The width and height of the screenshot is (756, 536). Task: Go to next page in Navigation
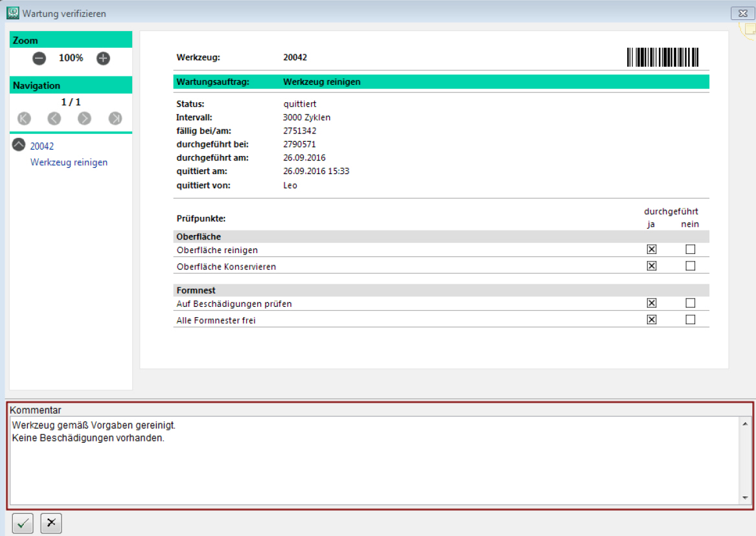84,118
